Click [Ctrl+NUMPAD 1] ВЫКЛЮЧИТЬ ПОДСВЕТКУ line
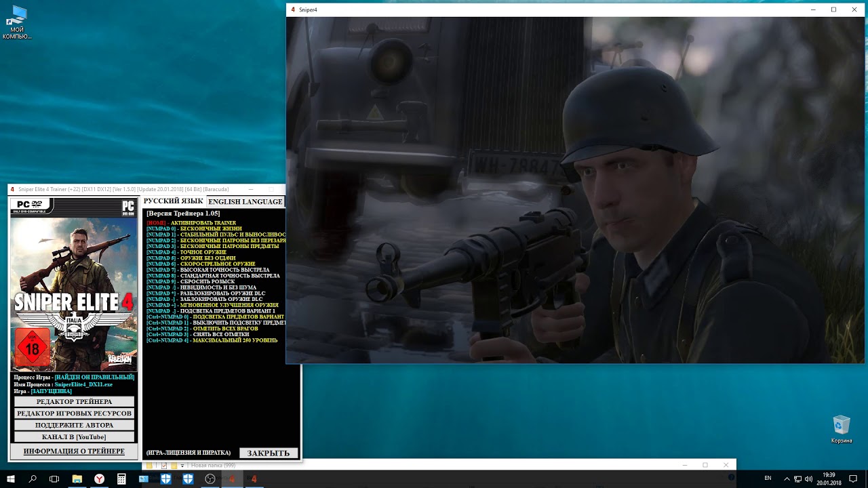Screen dimensions: 868x488 click(216, 323)
